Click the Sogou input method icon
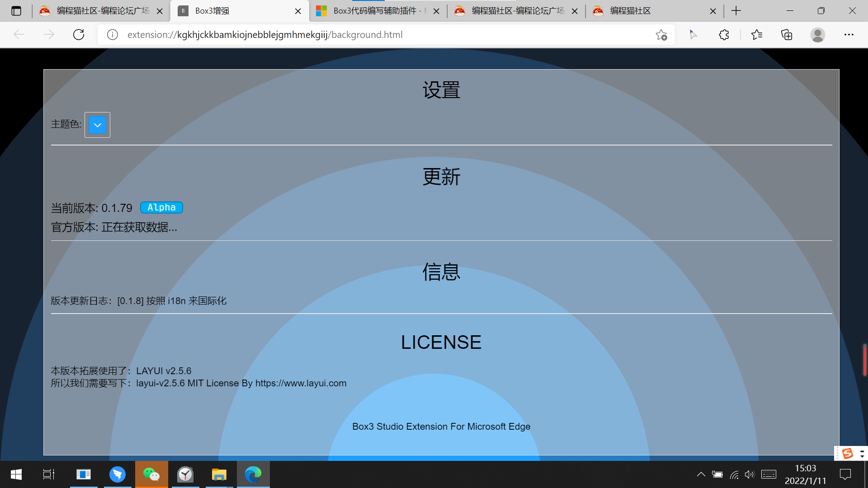Image resolution: width=868 pixels, height=488 pixels. [x=848, y=453]
